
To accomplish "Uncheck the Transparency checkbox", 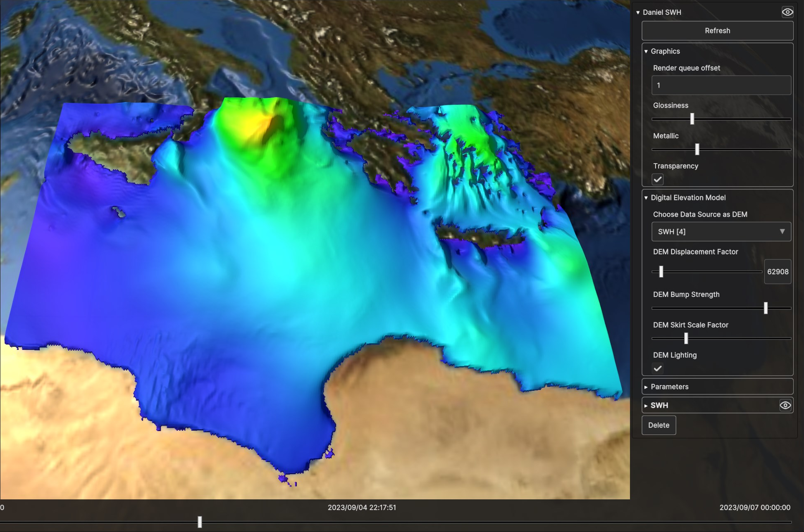I will 658,179.
